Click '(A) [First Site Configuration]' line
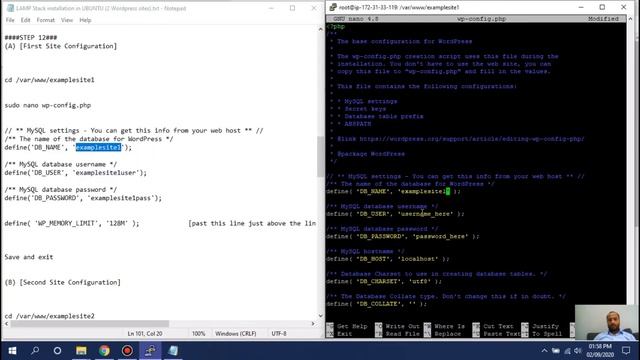640x360 pixels. tap(61, 46)
